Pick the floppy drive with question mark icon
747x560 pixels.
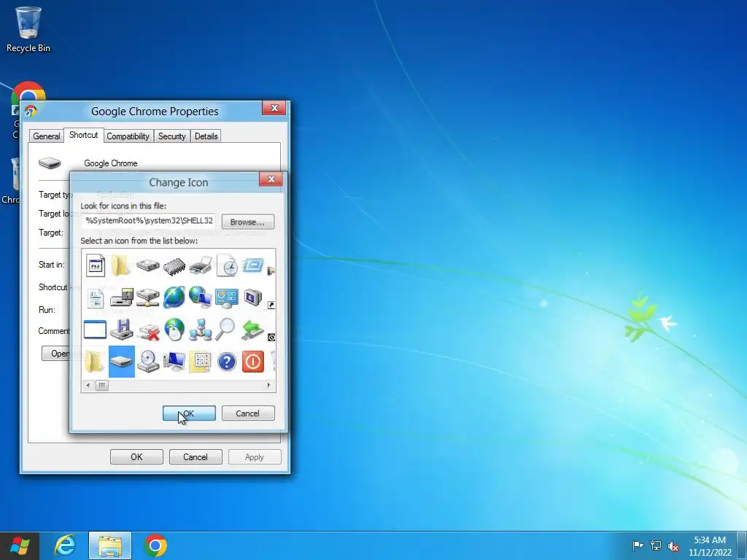(x=122, y=297)
